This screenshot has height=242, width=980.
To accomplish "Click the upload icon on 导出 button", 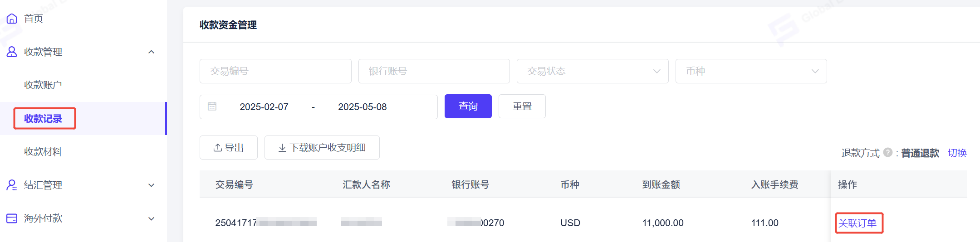I will pos(218,148).
